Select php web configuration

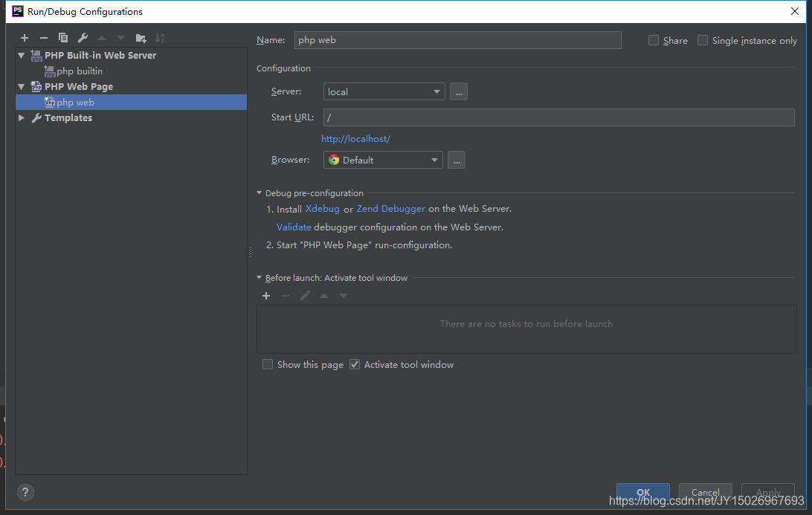pos(131,102)
